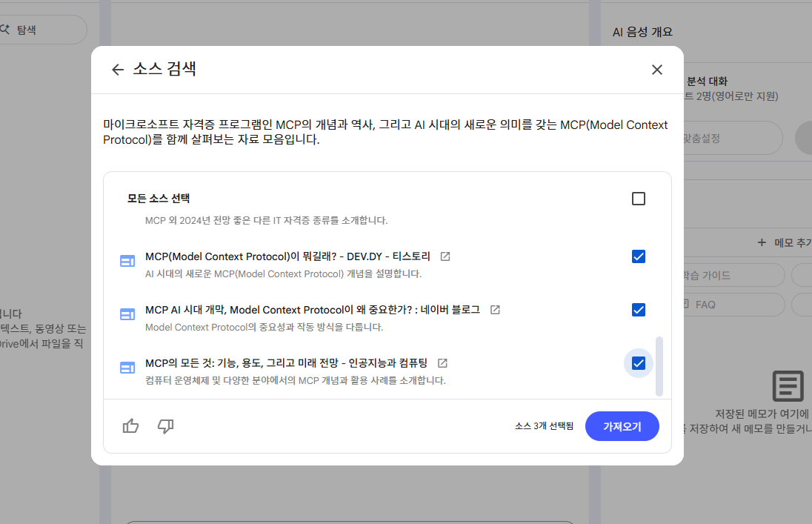Viewport: 812px width, 524px height.
Task: Open external link for 네이버 블로그 source
Action: [x=495, y=310]
